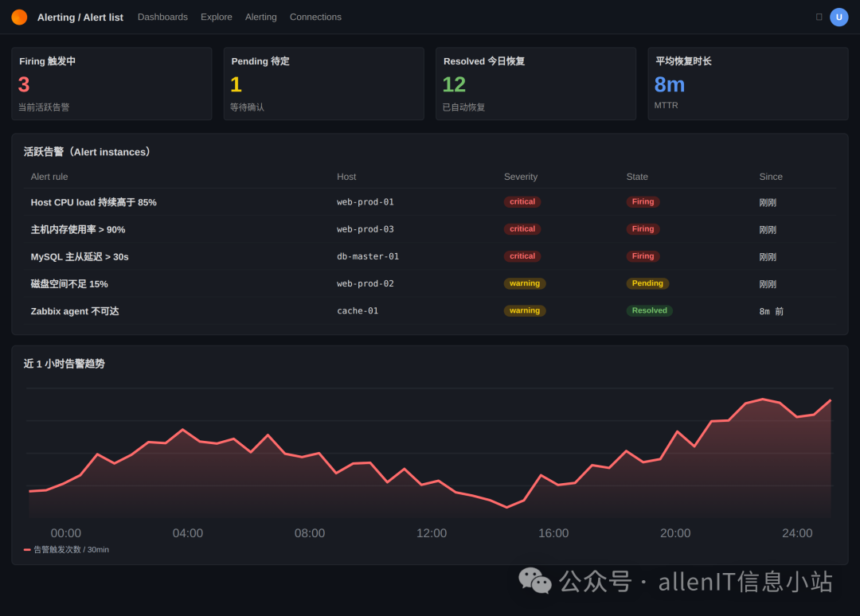Click the small square icon beside avatar

819,17
